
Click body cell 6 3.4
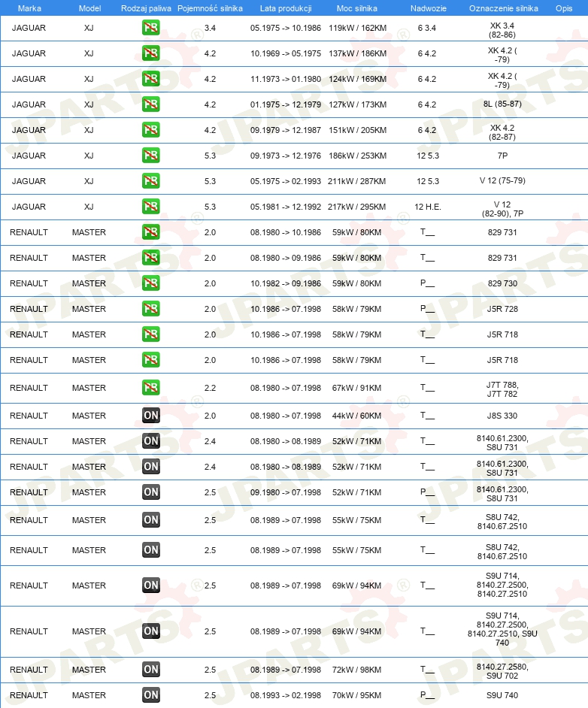pos(427,28)
